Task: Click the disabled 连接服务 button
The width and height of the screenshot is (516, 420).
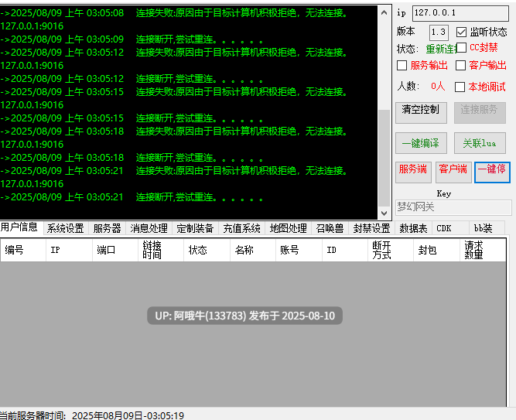Action: pyautogui.click(x=480, y=113)
